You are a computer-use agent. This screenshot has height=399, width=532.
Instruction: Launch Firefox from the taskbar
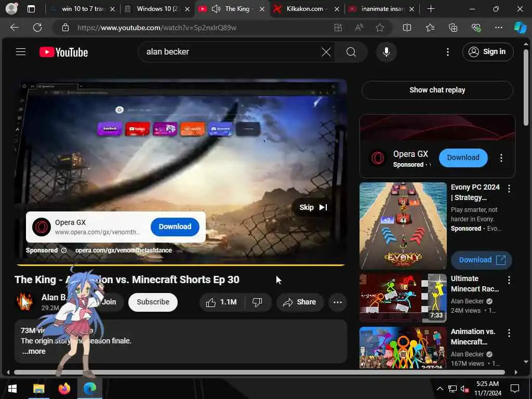point(64,389)
